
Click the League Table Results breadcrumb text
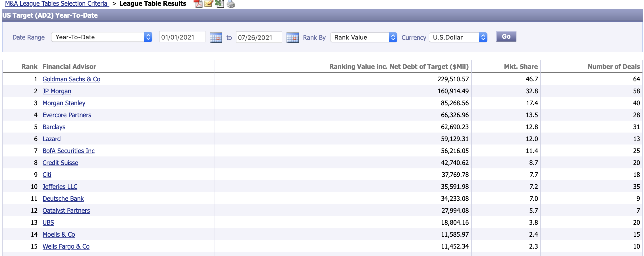pos(153,4)
